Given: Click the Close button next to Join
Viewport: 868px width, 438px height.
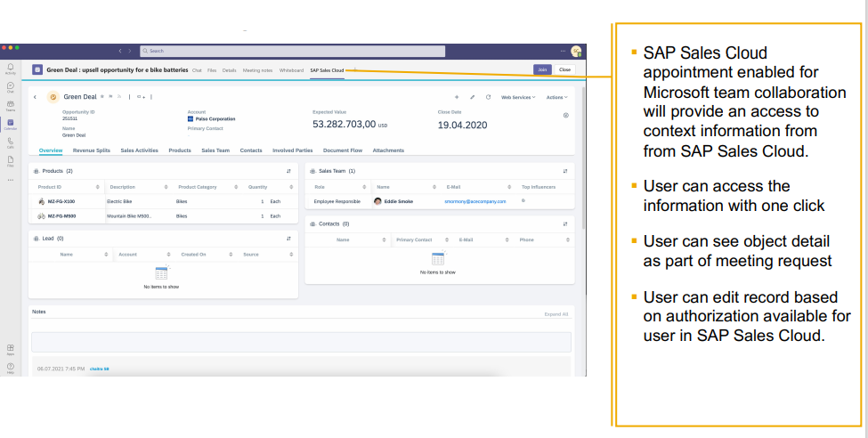Looking at the screenshot, I should (x=564, y=69).
